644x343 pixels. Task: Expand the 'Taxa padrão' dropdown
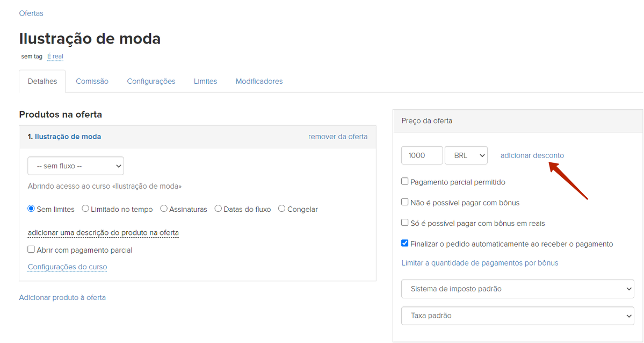517,316
